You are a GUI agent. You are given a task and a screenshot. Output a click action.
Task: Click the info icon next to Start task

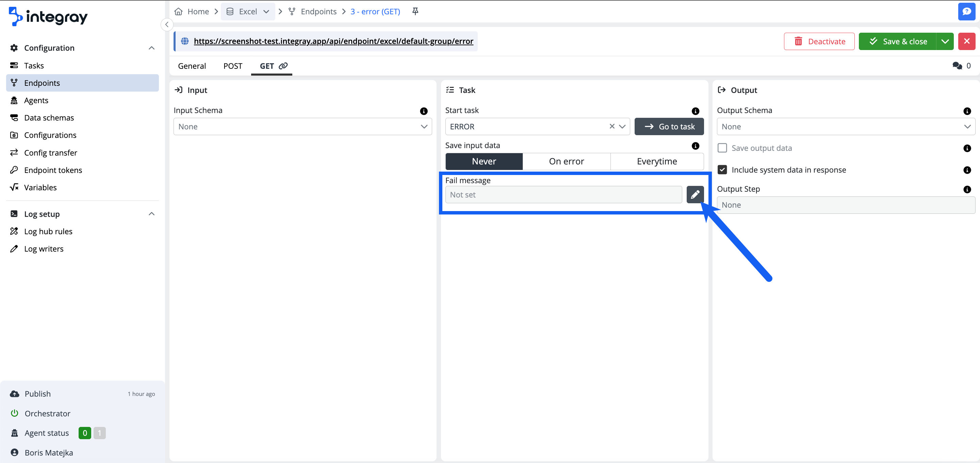point(695,111)
